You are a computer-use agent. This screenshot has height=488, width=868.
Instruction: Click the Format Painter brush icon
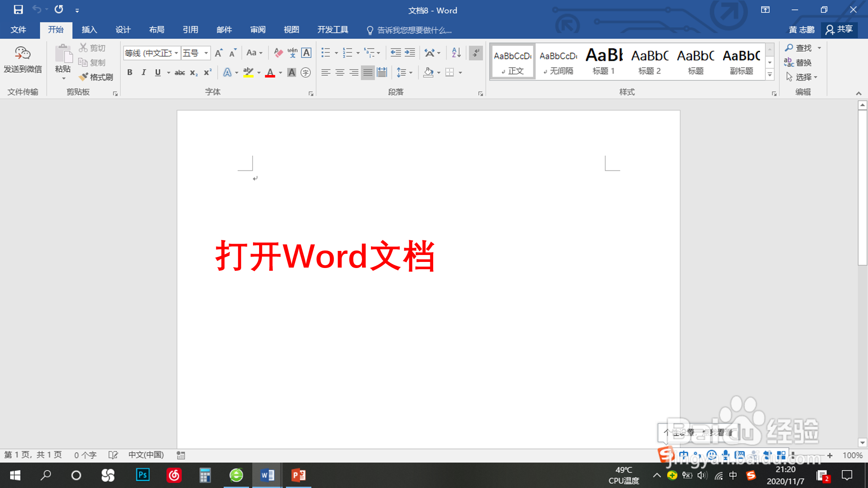click(83, 77)
